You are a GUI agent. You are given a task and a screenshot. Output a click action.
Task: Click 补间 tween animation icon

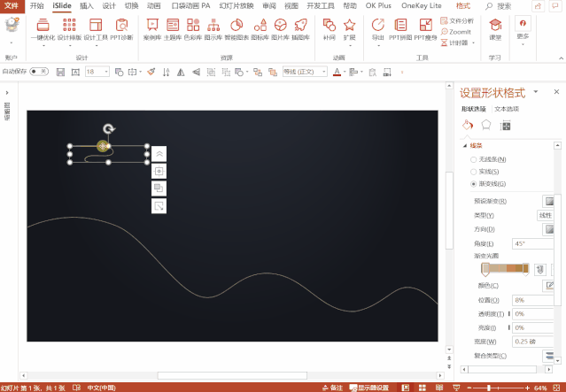[x=329, y=29]
